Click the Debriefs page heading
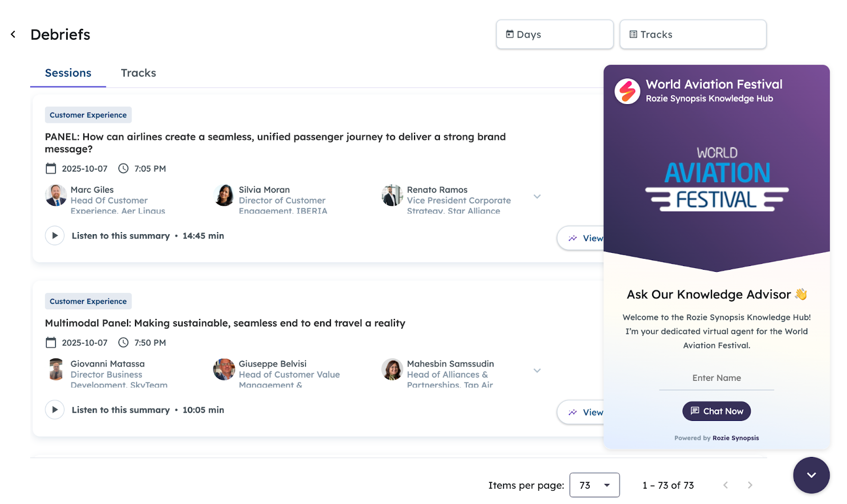Screen dimensions: 847x504 pos(60,34)
